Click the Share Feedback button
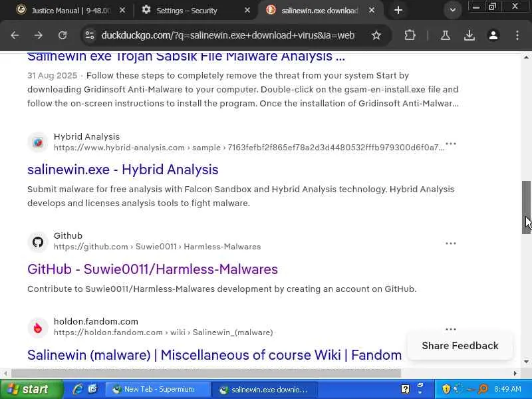Screen dimensions: 532x399 [x=460, y=345]
